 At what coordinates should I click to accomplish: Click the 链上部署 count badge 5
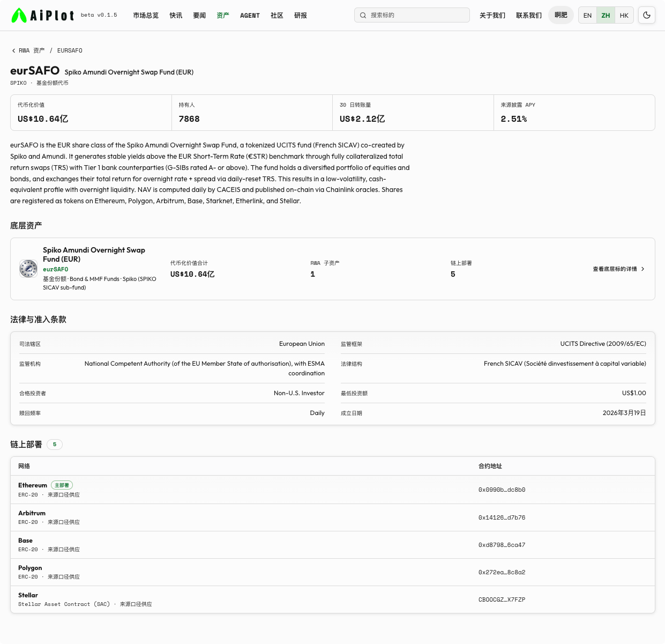coord(55,445)
